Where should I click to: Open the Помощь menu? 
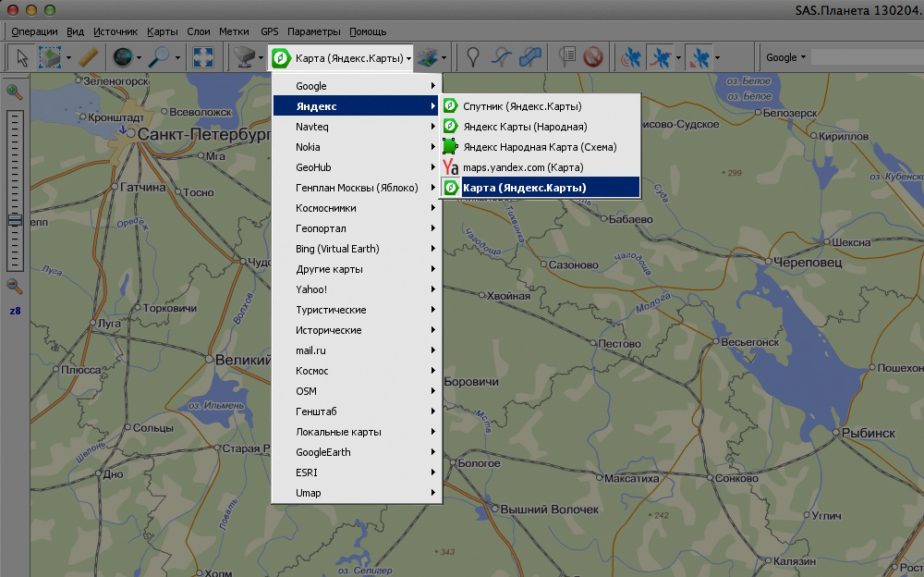[368, 31]
